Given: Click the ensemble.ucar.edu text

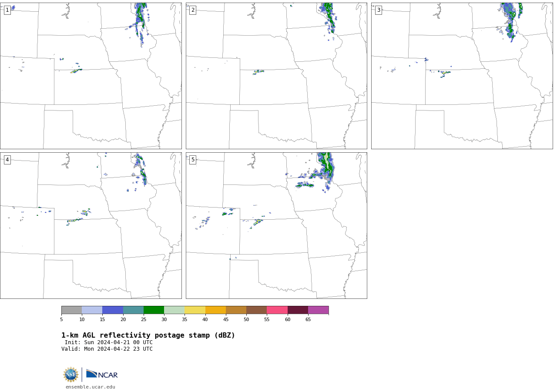Looking at the screenshot, I should [91, 387].
